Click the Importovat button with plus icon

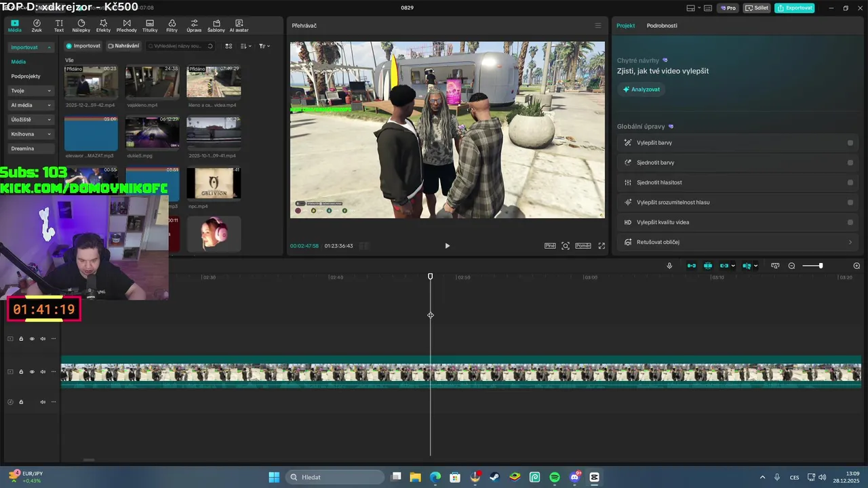(83, 46)
